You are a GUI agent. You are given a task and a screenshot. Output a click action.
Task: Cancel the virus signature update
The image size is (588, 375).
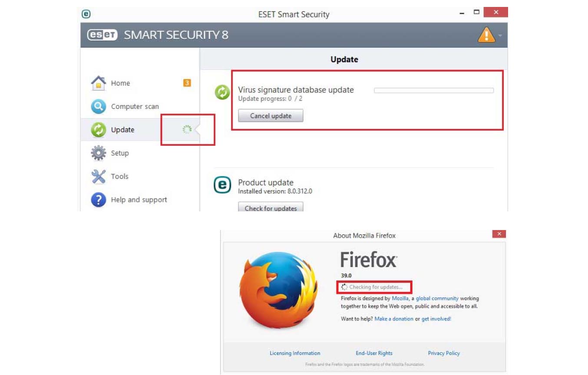click(271, 116)
